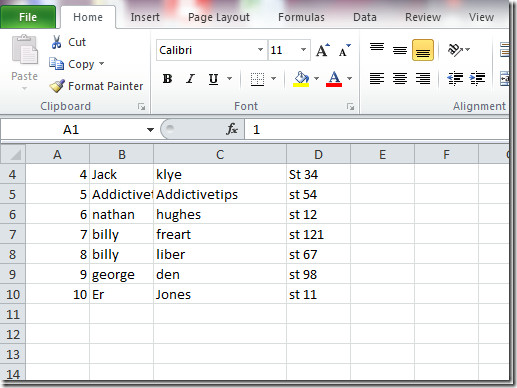Center the text horizontally
Screen dimensions: 517x388
point(400,79)
